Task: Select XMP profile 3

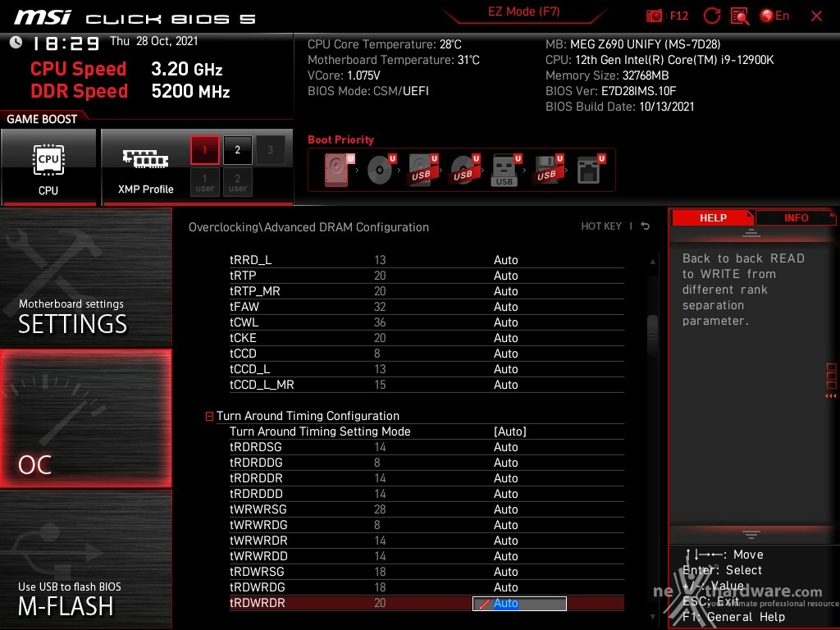Action: click(270, 150)
